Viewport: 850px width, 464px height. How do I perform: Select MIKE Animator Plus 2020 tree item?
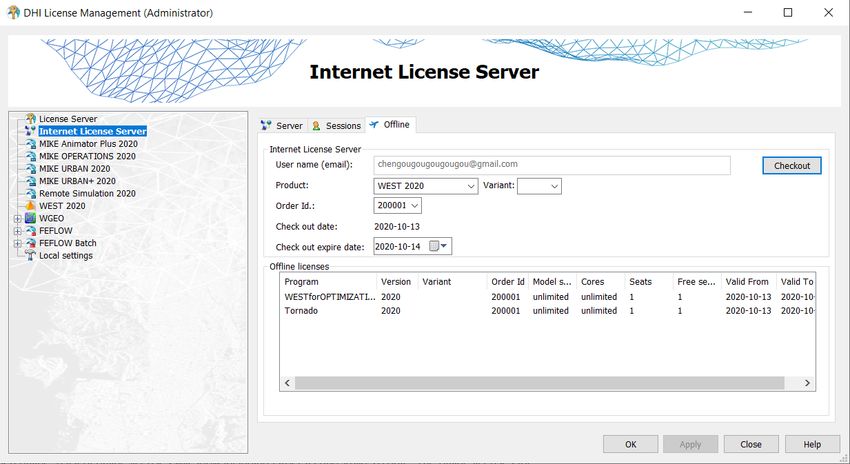click(x=88, y=144)
